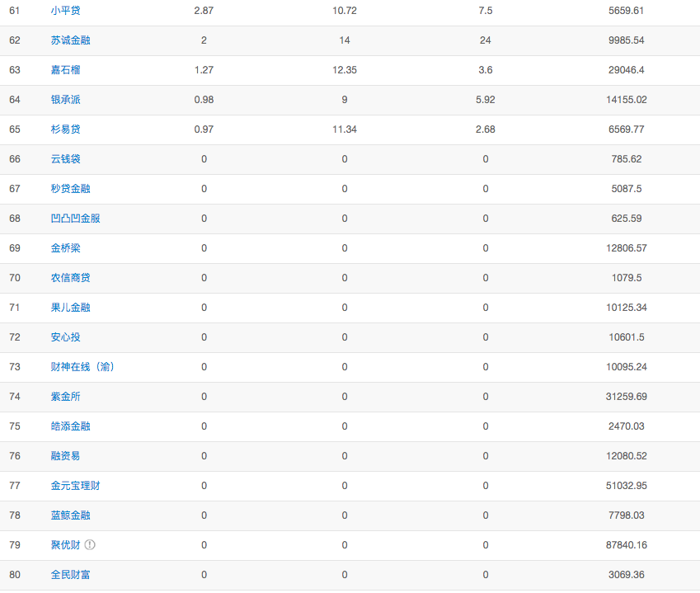Open the 云钱袋 link
The height and width of the screenshot is (593, 700).
coord(66,159)
